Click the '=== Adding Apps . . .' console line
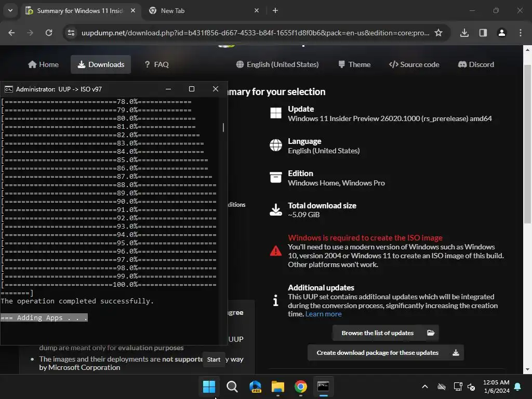The width and height of the screenshot is (532, 399). coord(44,318)
